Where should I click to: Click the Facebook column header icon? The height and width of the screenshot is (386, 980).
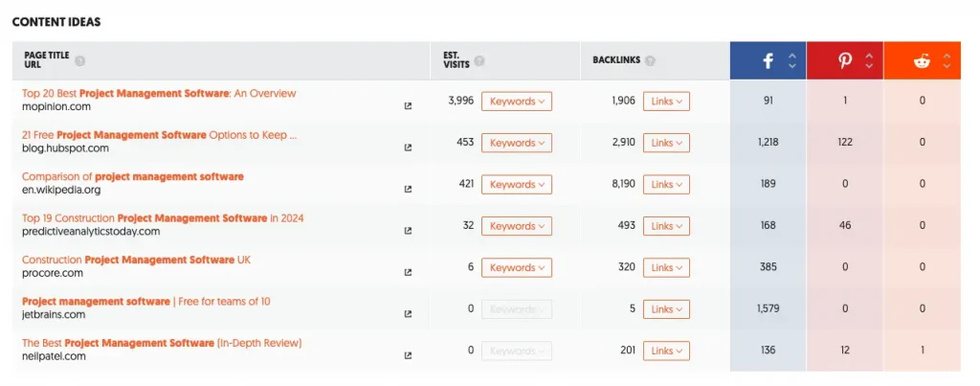tap(768, 60)
